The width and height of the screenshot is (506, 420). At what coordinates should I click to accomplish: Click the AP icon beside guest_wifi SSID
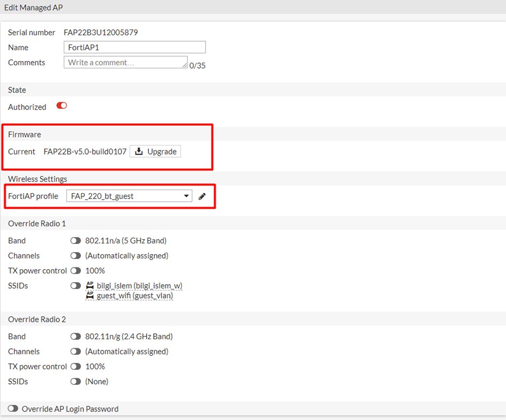tap(90, 295)
